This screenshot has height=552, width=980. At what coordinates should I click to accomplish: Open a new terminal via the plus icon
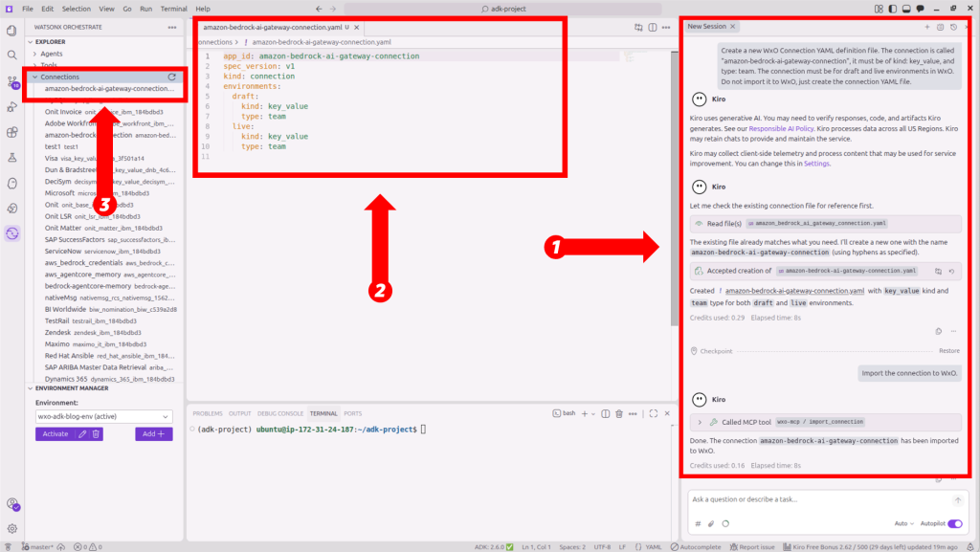585,413
